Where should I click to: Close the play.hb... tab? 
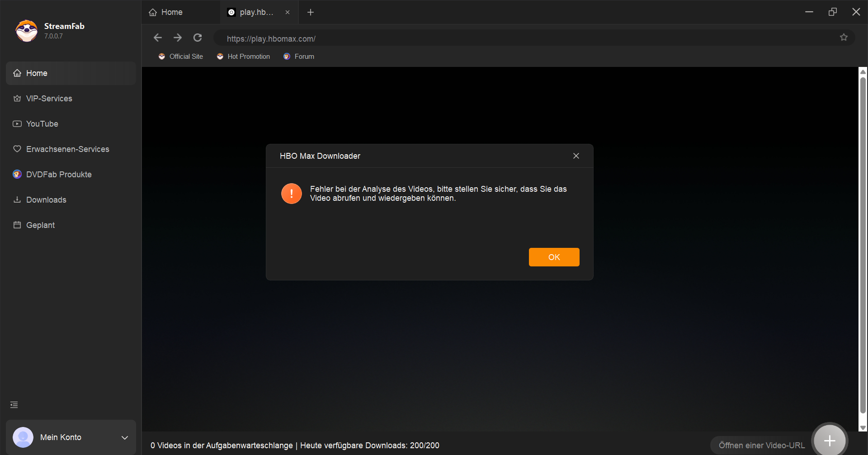pos(288,12)
